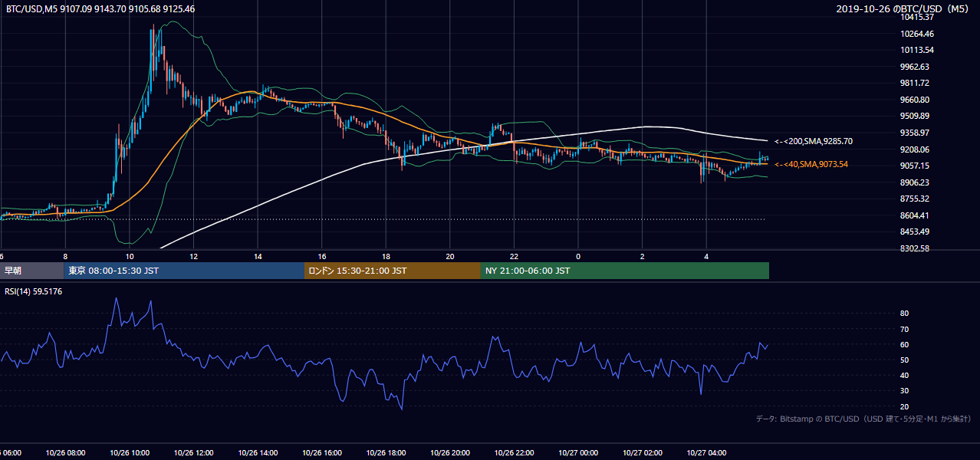
Task: Click the 10/26 12:00 time label
Action: [x=193, y=453]
